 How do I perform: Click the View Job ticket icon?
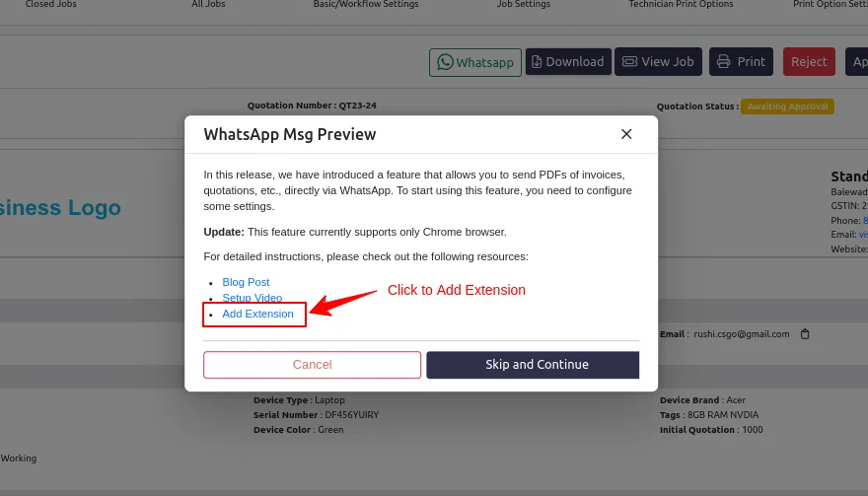[x=629, y=61]
